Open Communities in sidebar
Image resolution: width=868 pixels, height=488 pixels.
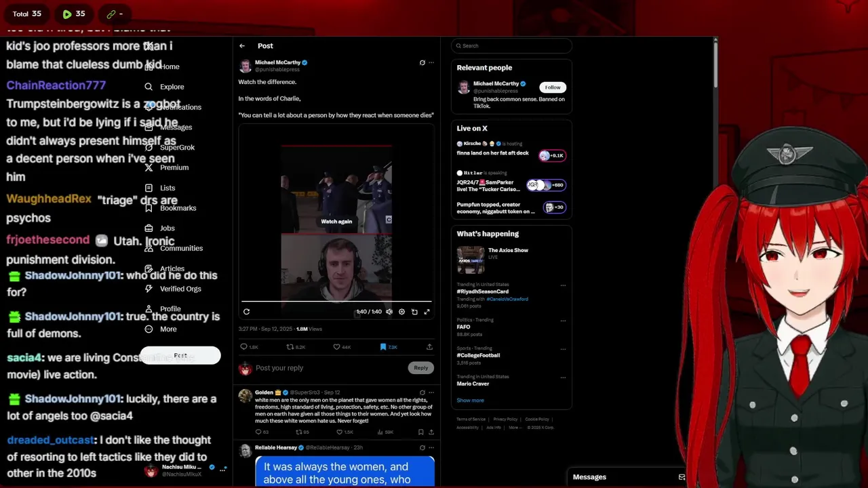(x=174, y=249)
